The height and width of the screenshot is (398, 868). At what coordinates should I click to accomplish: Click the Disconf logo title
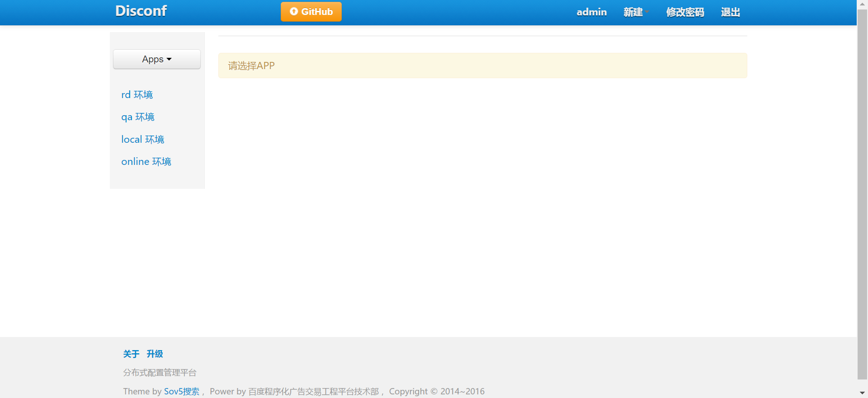tap(141, 11)
